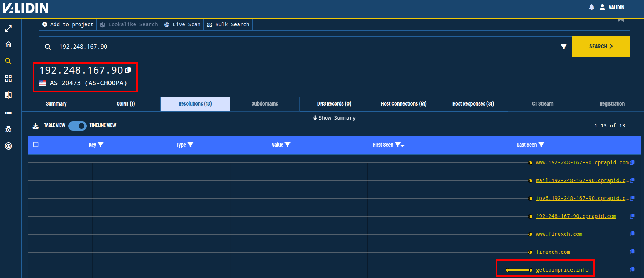Open the Subdomains tab
This screenshot has height=278, width=644.
click(265, 104)
